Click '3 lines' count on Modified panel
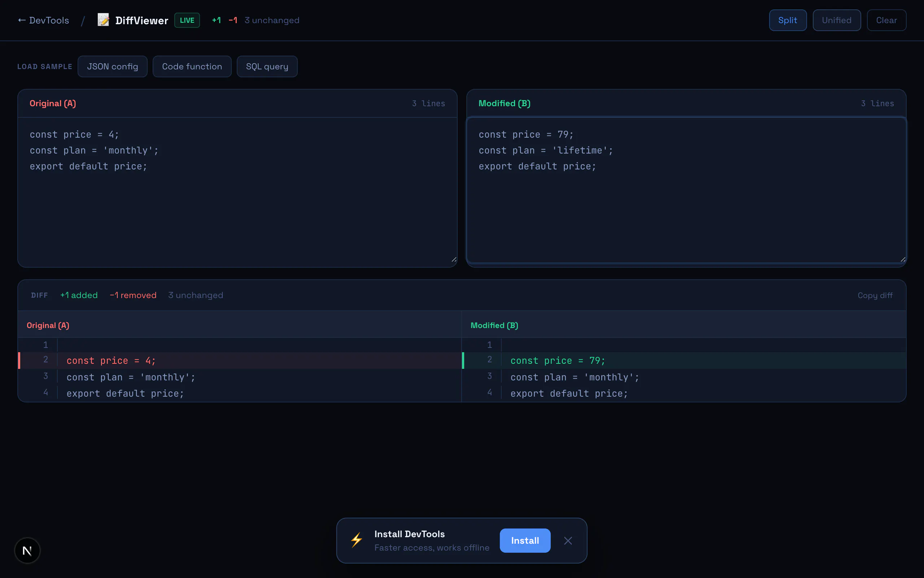The image size is (924, 578). (x=877, y=104)
